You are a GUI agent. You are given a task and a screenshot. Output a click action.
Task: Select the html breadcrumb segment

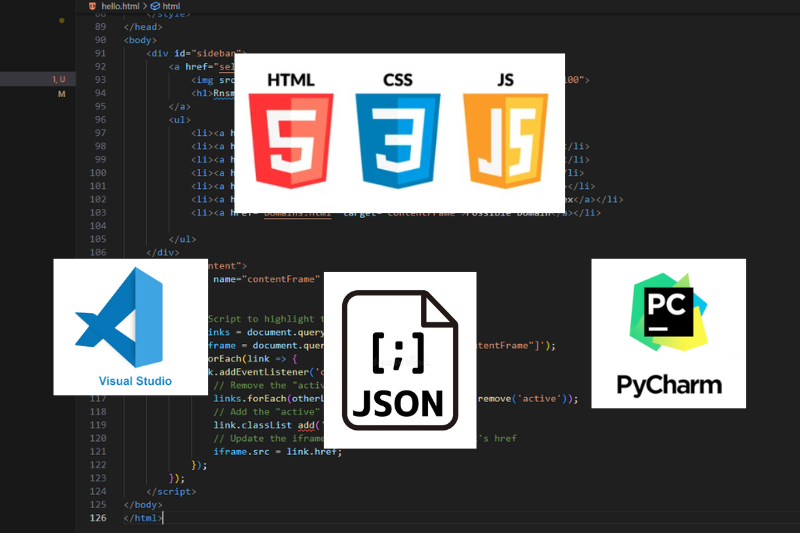[171, 6]
